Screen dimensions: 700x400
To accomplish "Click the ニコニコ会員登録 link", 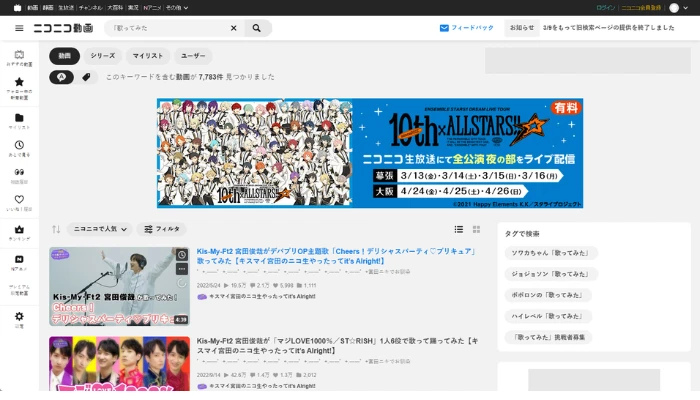I will click(641, 8).
